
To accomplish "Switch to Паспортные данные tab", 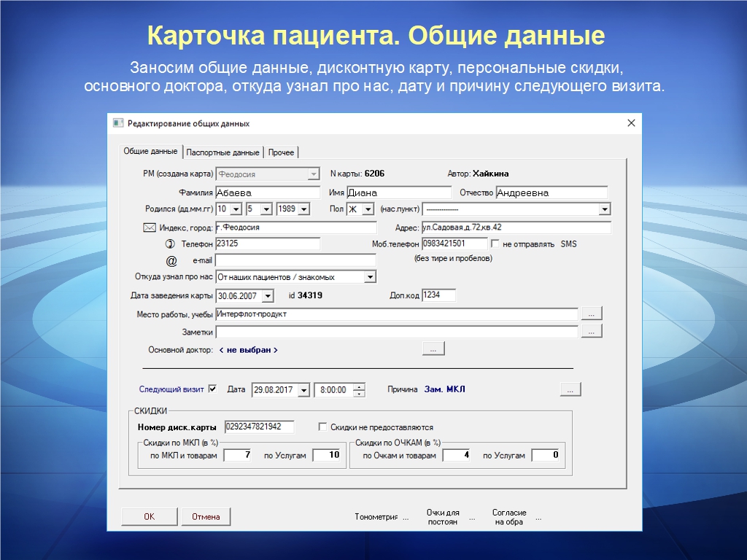I will [222, 152].
